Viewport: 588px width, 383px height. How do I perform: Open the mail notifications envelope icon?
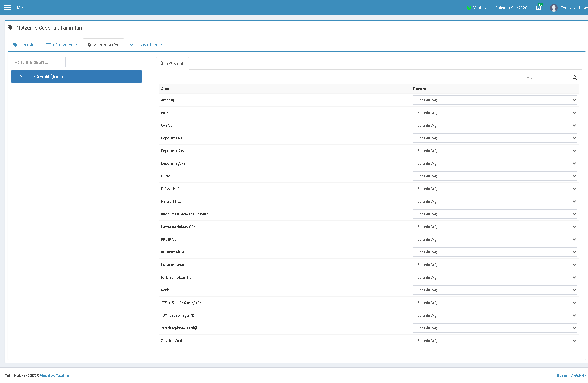pyautogui.click(x=539, y=8)
